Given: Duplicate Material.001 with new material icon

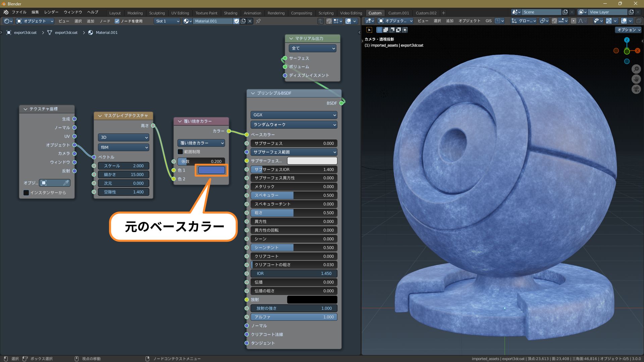Looking at the screenshot, I should point(243,21).
